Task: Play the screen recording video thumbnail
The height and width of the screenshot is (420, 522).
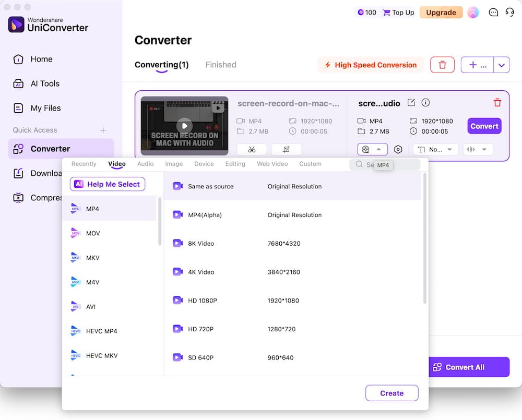Action: 184,125
